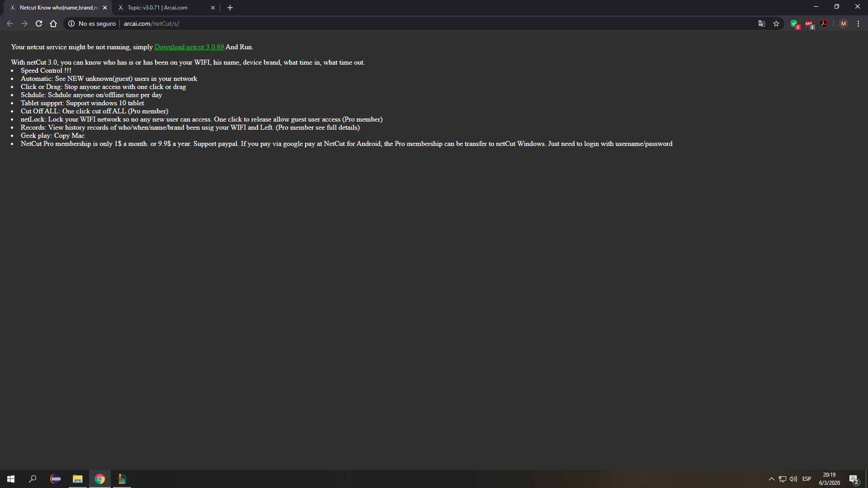Image resolution: width=868 pixels, height=488 pixels.
Task: Open Google Translate page icon
Action: tap(762, 23)
